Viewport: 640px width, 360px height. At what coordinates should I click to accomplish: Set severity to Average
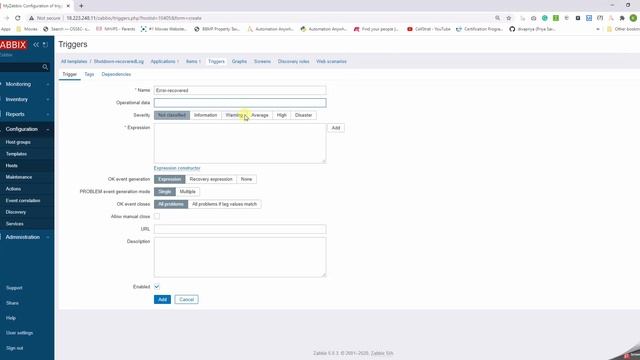point(260,115)
